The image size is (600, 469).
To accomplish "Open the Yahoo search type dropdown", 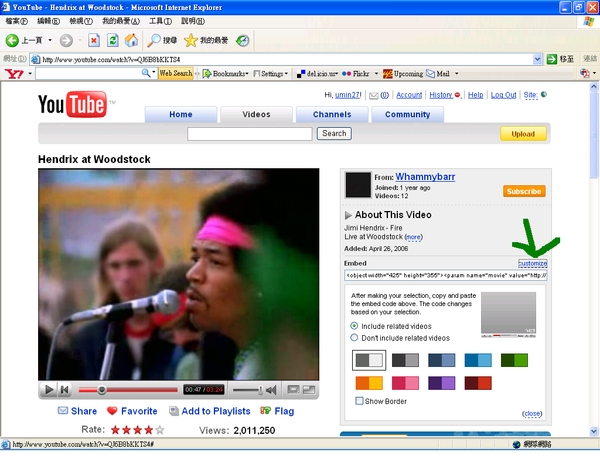I will tap(154, 72).
